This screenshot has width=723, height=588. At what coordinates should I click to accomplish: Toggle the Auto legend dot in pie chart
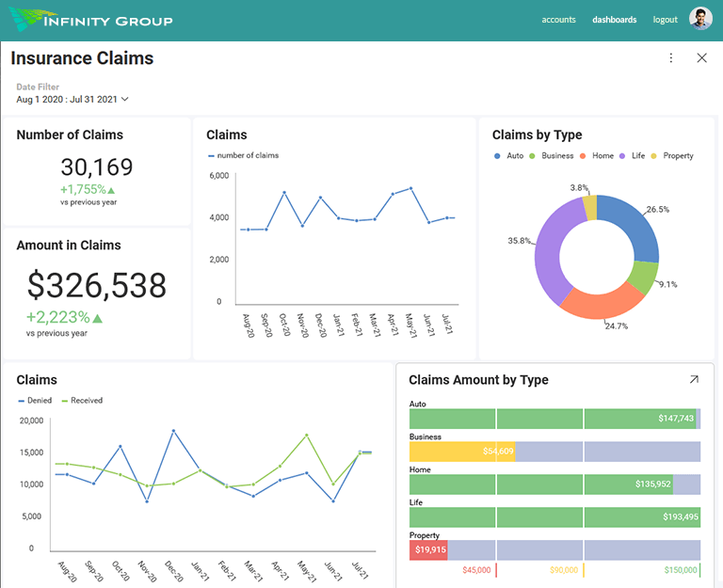pos(497,156)
